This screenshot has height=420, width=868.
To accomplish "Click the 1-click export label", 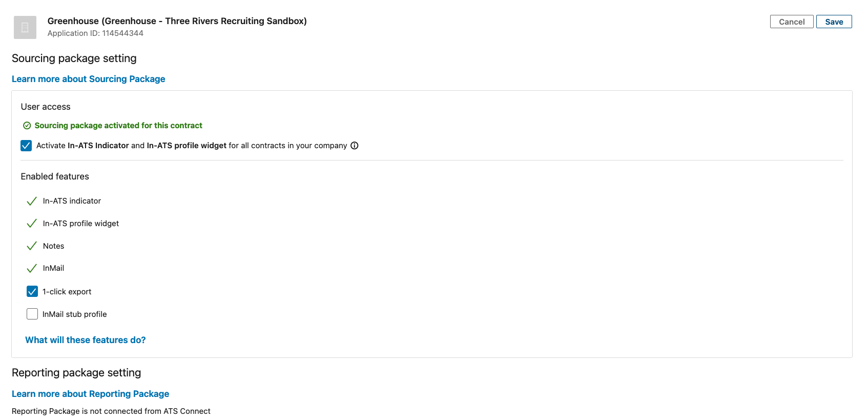I will [x=67, y=292].
